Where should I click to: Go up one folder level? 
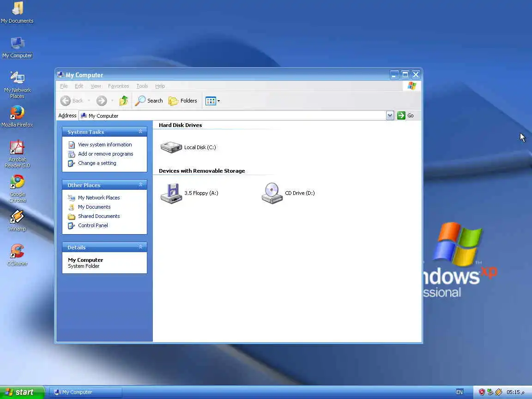(123, 101)
